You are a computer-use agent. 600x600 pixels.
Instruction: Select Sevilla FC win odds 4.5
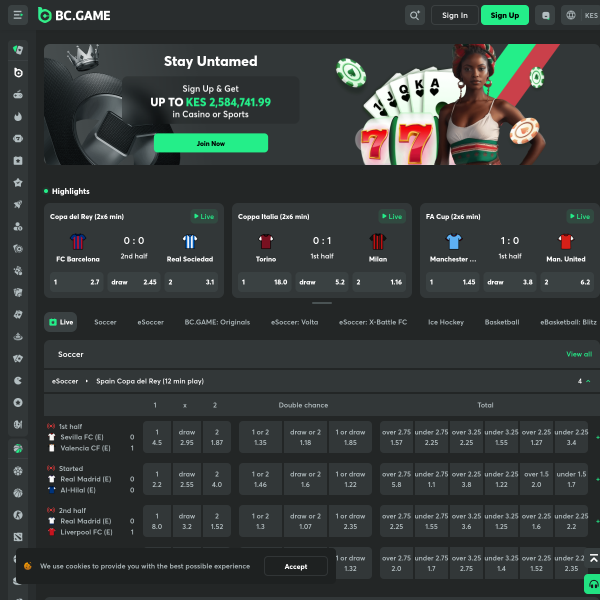click(x=156, y=436)
